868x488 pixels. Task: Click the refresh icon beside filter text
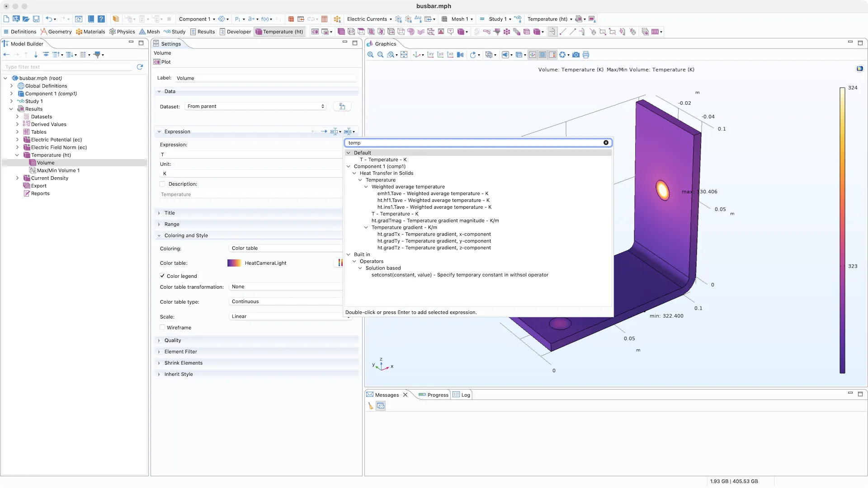click(140, 67)
